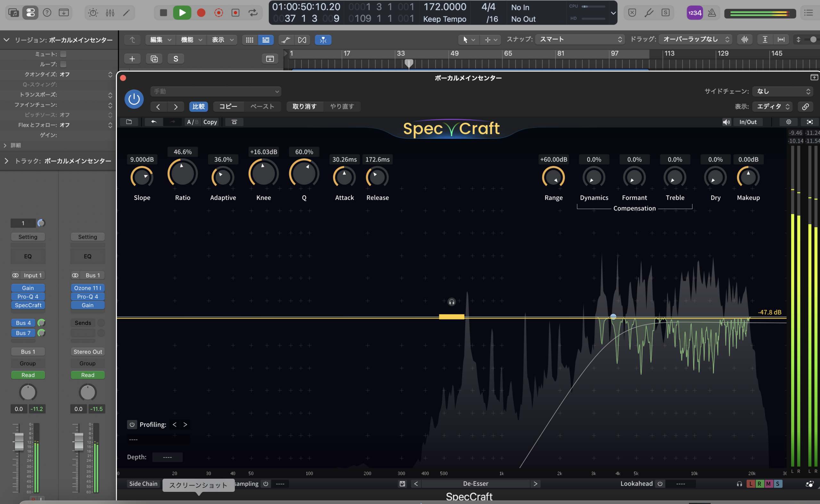Open the サイドチェーン dropdown
This screenshot has width=820, height=504.
pyautogui.click(x=783, y=91)
